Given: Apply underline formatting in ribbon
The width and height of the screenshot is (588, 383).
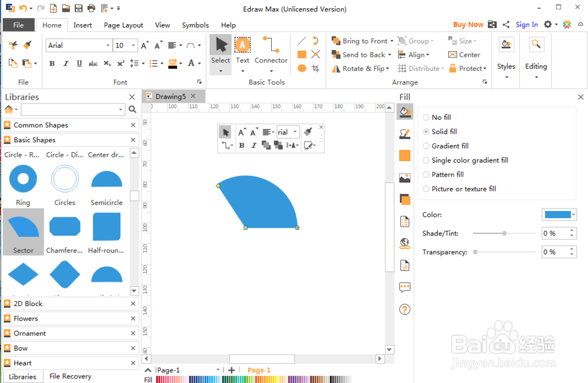Looking at the screenshot, I should pos(79,63).
